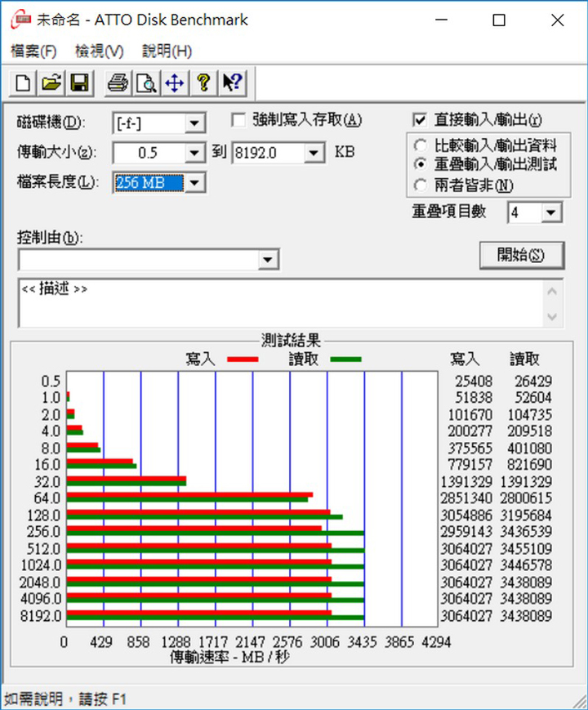Activate context help arrow-question icon
This screenshot has width=588, height=710.
click(233, 83)
